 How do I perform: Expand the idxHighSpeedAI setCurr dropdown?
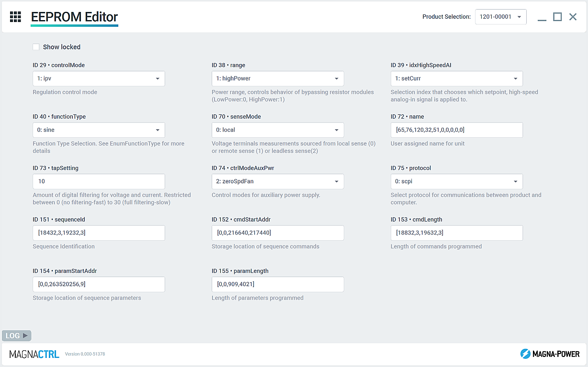pos(456,78)
